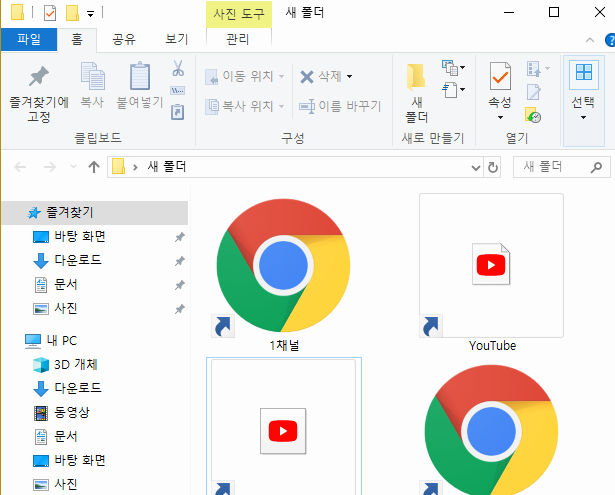Click 새 폴더 in the address bar

click(x=167, y=167)
